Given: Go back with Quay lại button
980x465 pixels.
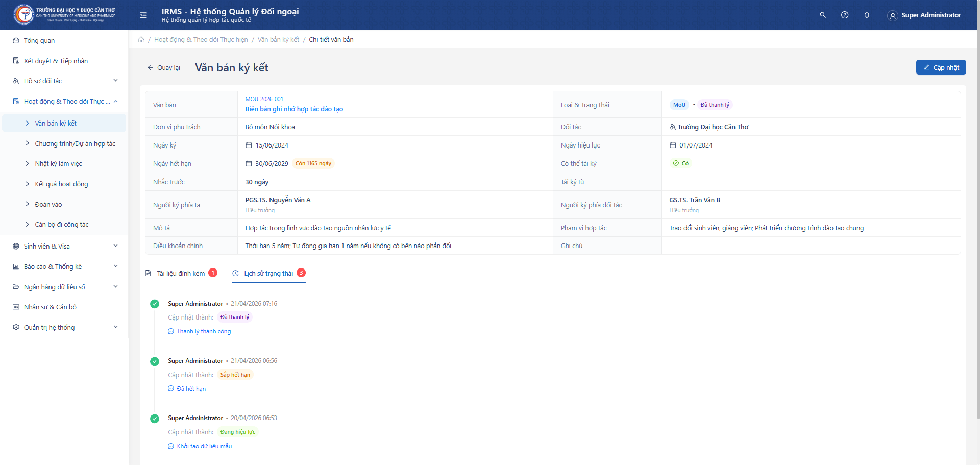Looking at the screenshot, I should coord(164,68).
